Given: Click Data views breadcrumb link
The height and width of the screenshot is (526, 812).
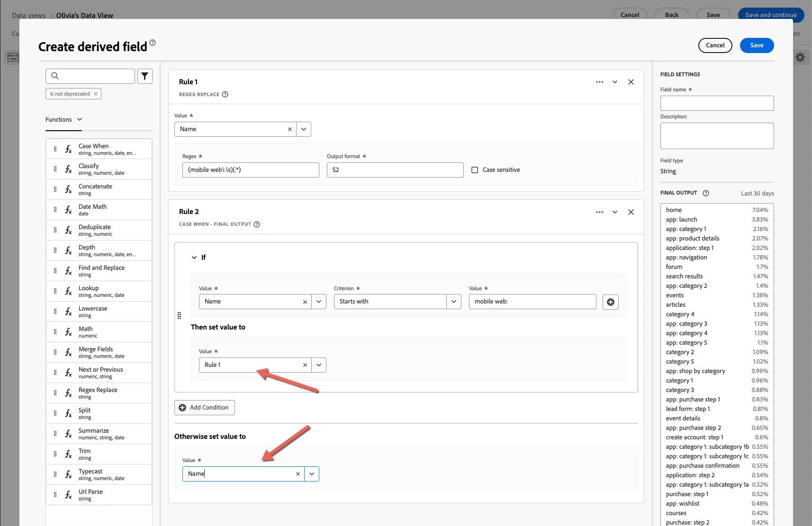Looking at the screenshot, I should [x=28, y=16].
